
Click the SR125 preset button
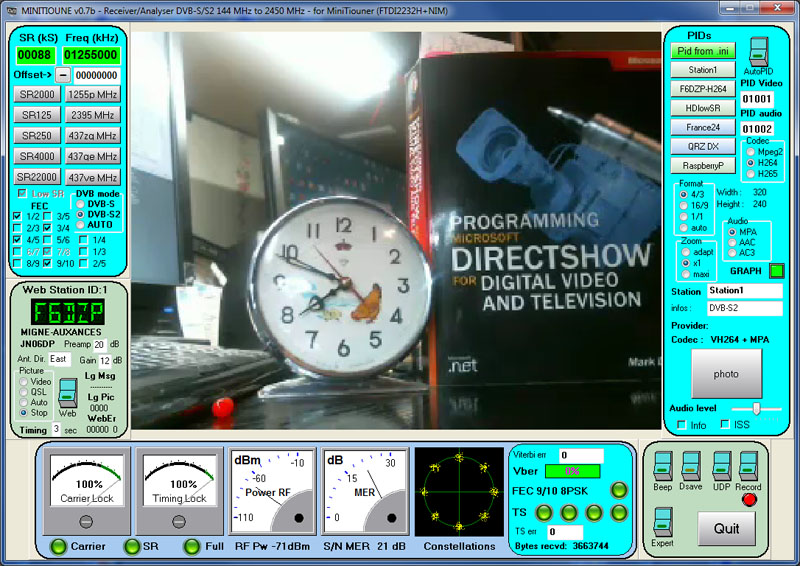tap(37, 115)
